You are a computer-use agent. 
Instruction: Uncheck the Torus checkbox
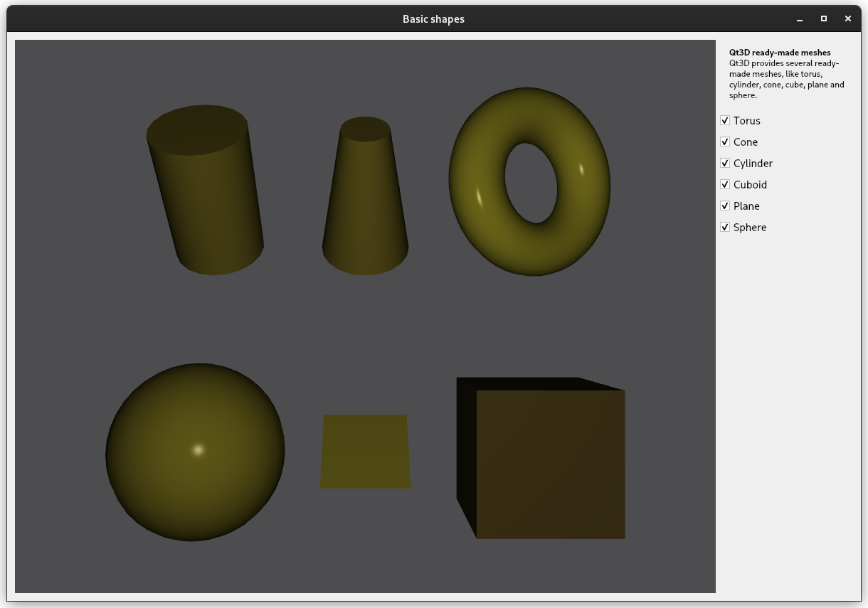coord(725,121)
